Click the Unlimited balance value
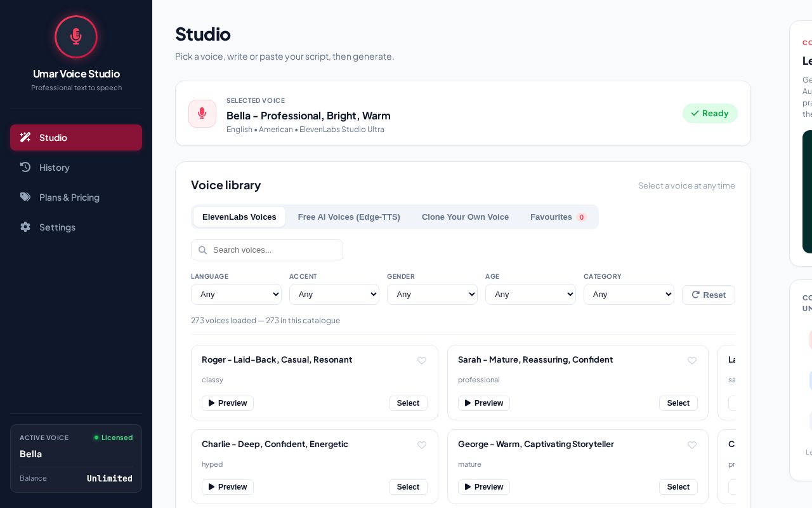 click(x=110, y=478)
